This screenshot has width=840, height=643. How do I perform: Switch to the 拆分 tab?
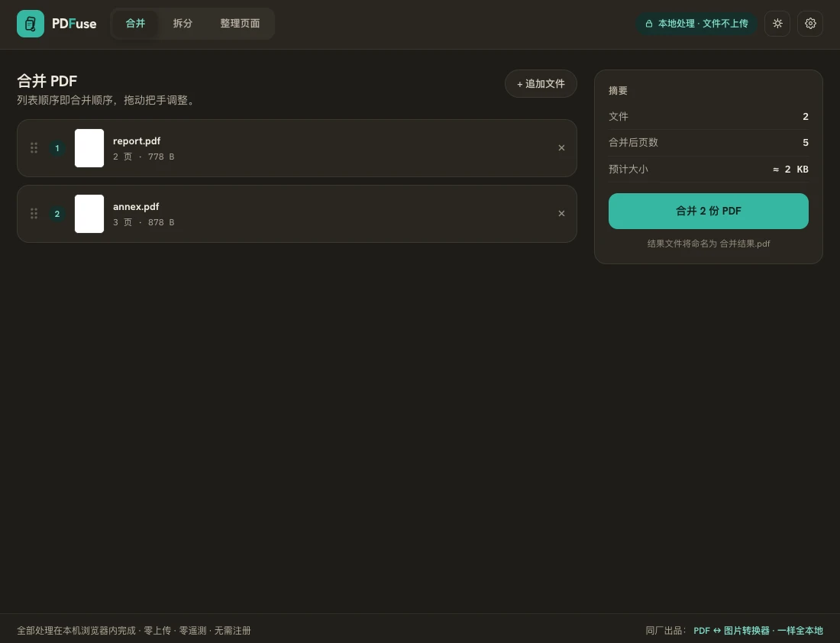183,24
